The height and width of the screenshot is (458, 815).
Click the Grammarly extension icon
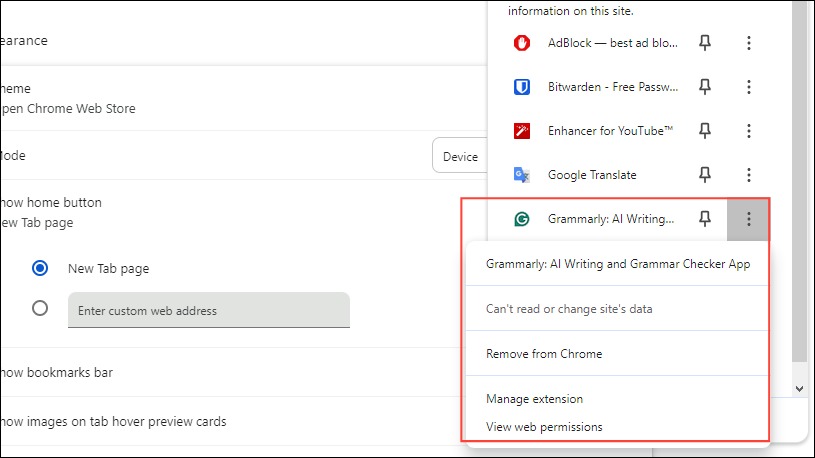[x=521, y=219]
